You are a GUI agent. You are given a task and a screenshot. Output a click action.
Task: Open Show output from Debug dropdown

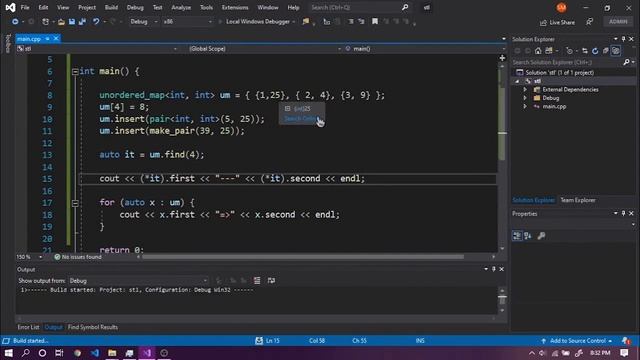[138, 281]
